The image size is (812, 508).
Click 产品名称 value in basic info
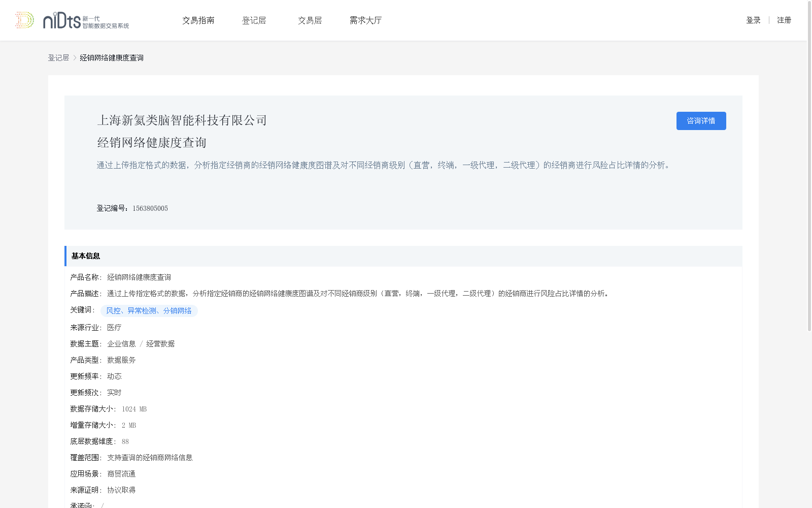pos(139,277)
